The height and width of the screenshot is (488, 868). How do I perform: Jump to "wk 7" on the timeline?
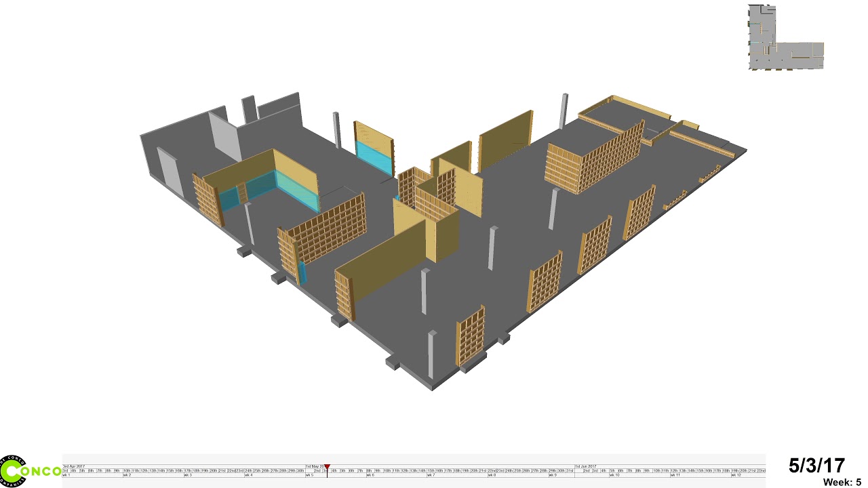pyautogui.click(x=431, y=475)
